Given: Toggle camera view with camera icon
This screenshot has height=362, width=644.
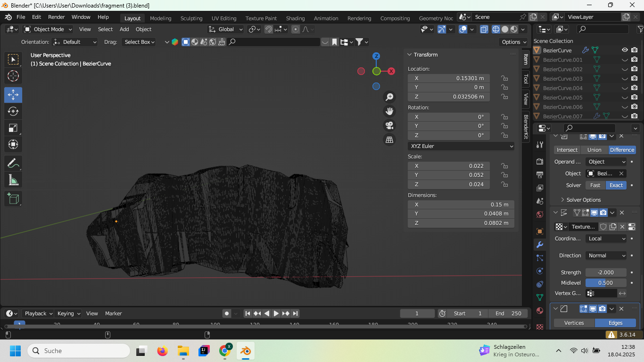Looking at the screenshot, I should pyautogui.click(x=389, y=125).
